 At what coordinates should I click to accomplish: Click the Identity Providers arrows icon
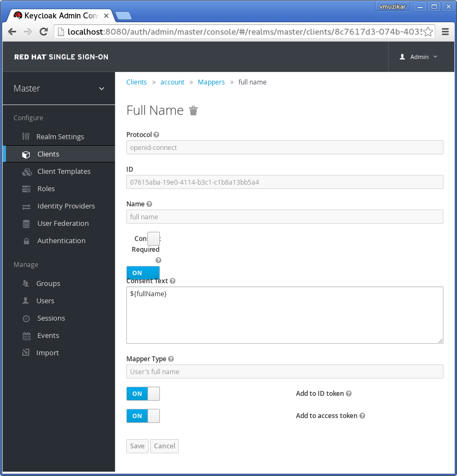coord(26,206)
